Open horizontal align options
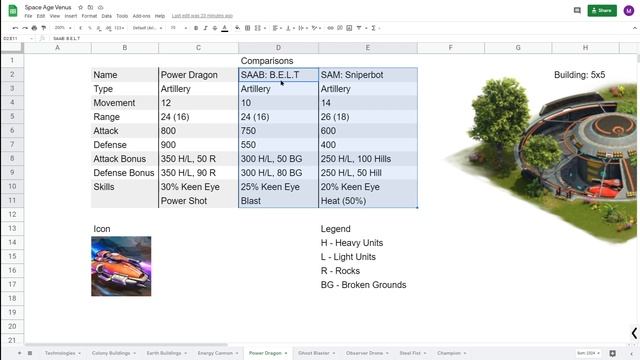 (277, 28)
